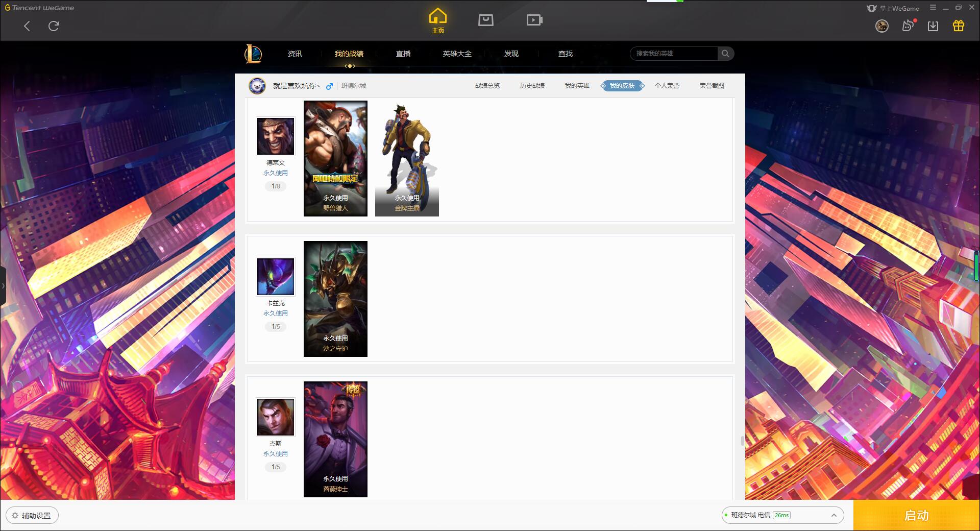Open the 直播 tab
980x531 pixels.
pos(403,54)
